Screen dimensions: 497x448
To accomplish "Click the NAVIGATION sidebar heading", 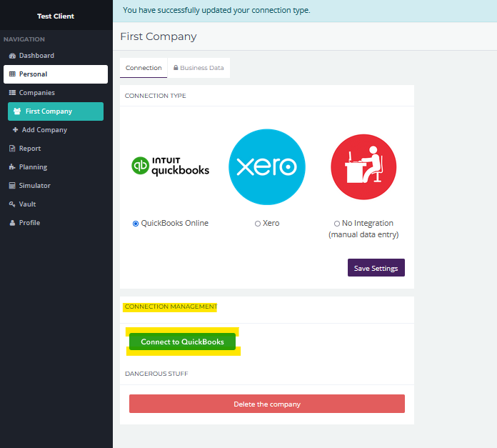I will tap(24, 39).
